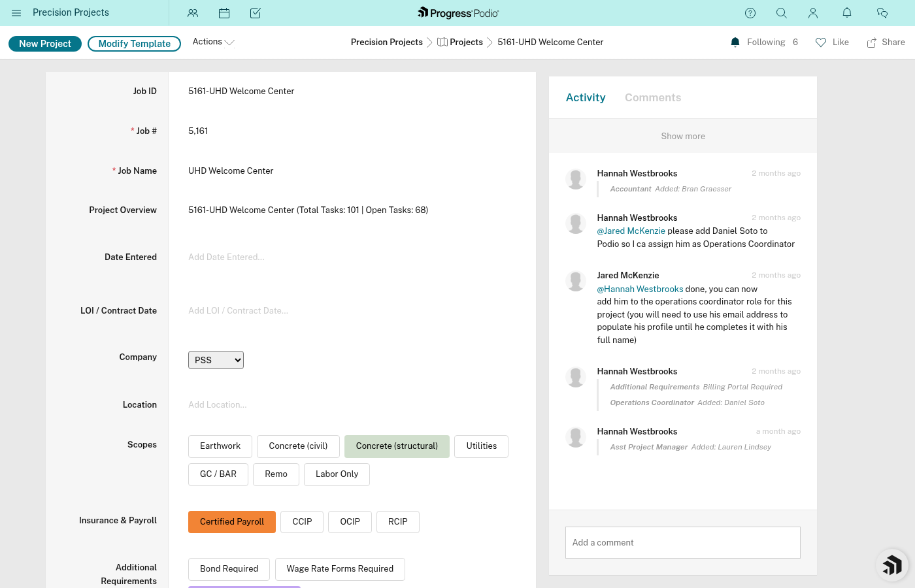The image size is (915, 588).
Task: Open the Contacts icon in the top bar
Action: click(x=193, y=12)
